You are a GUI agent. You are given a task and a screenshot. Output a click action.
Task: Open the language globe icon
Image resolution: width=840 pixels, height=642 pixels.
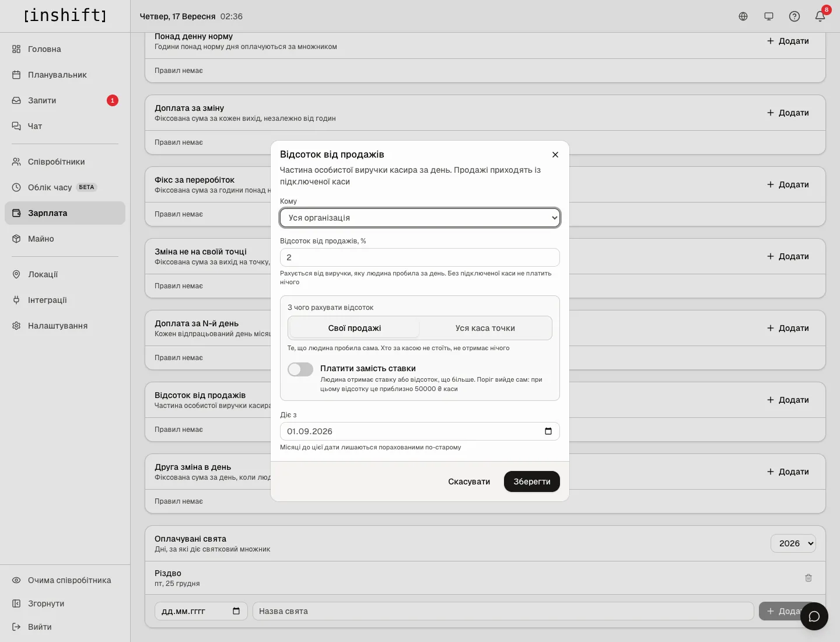743,16
